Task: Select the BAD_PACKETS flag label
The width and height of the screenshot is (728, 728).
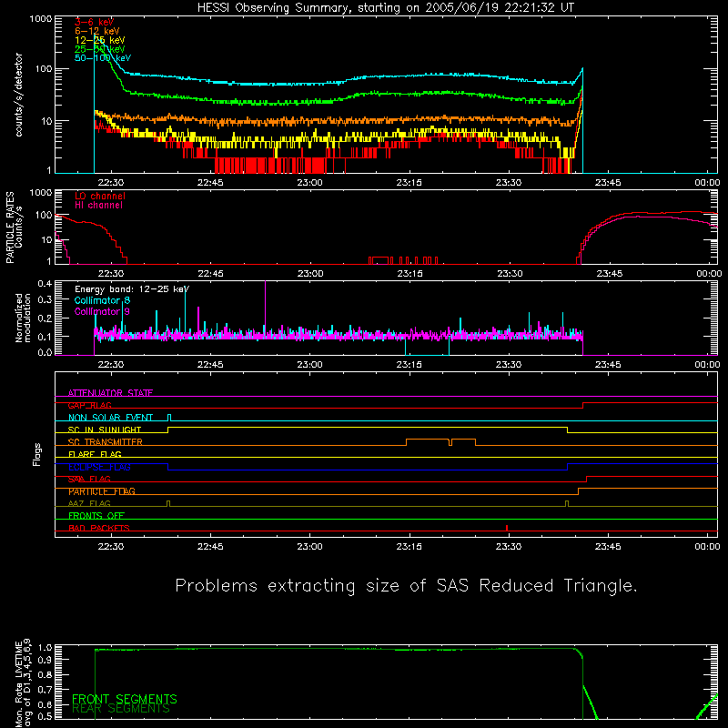Action: click(x=99, y=528)
